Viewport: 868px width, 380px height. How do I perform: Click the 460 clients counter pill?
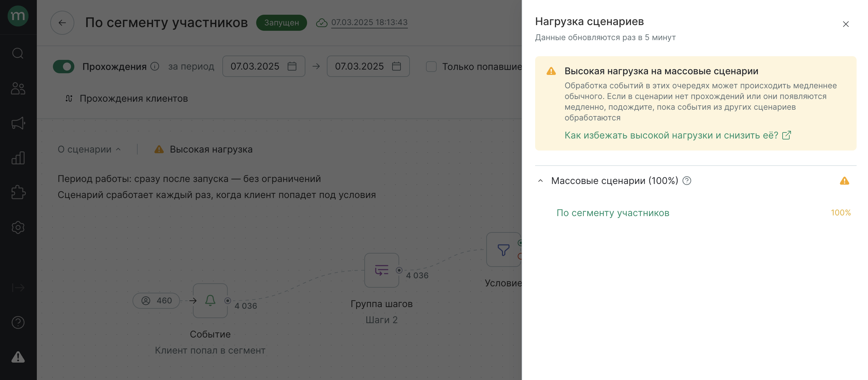point(156,301)
